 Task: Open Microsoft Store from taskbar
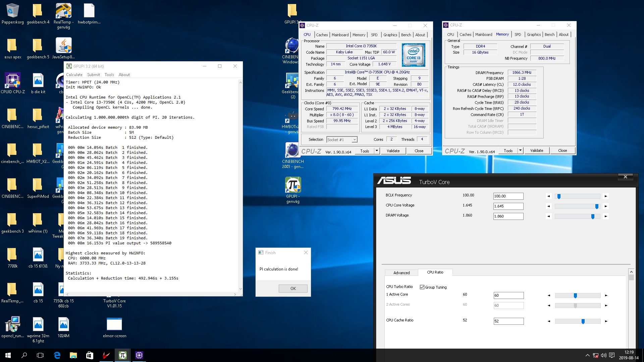click(x=90, y=355)
